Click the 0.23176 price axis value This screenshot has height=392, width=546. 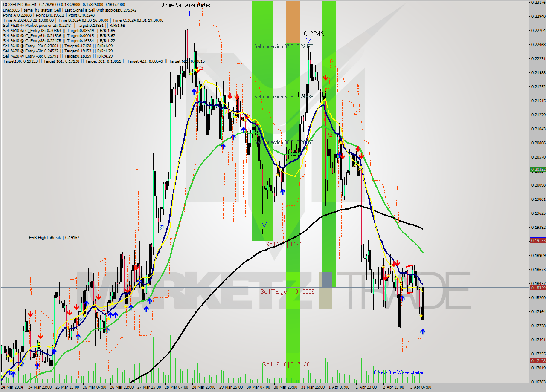[x=538, y=3]
